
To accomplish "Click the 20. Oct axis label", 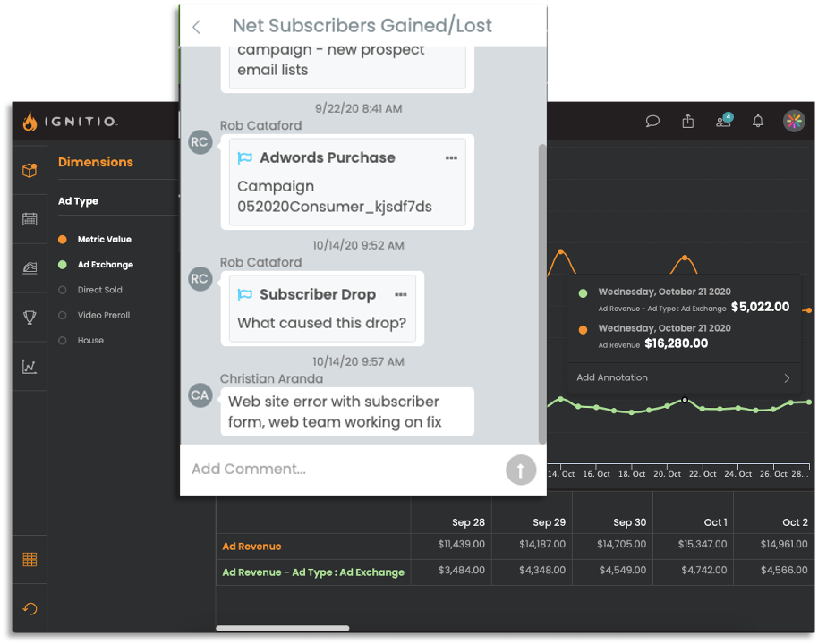I will click(668, 474).
